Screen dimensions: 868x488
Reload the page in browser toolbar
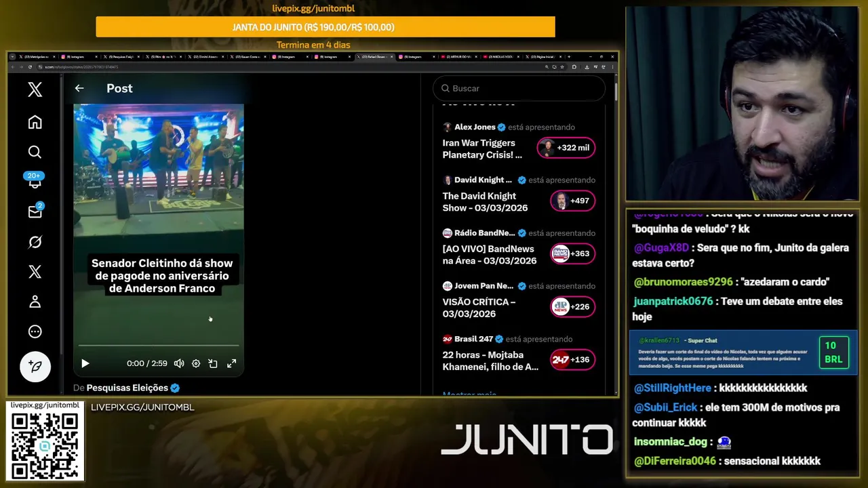click(31, 67)
